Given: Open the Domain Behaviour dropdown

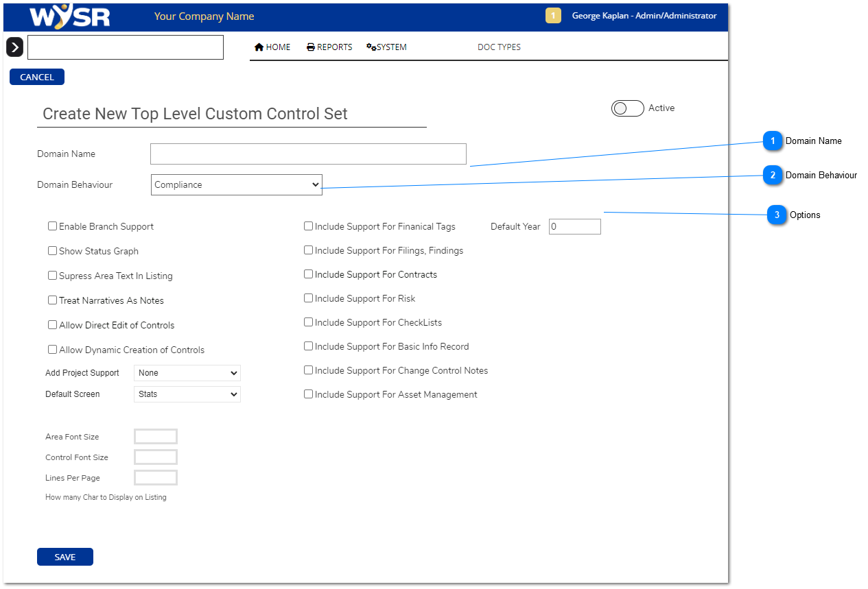Looking at the screenshot, I should (236, 184).
